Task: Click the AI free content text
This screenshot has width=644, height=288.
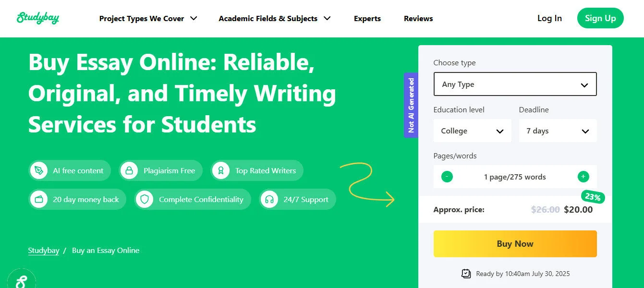Action: (78, 171)
